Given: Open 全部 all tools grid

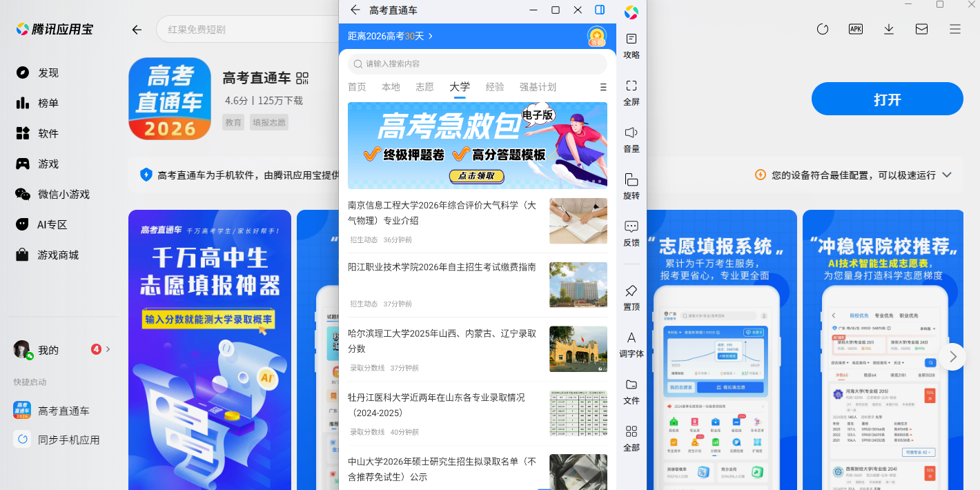Looking at the screenshot, I should (631, 438).
